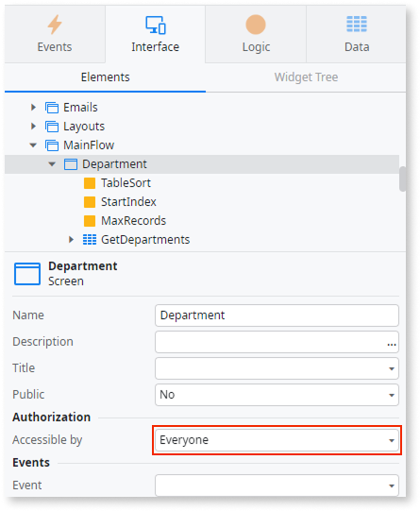Viewport: 420px width, 511px height.
Task: Select the Layouts tree item
Action: click(x=84, y=127)
